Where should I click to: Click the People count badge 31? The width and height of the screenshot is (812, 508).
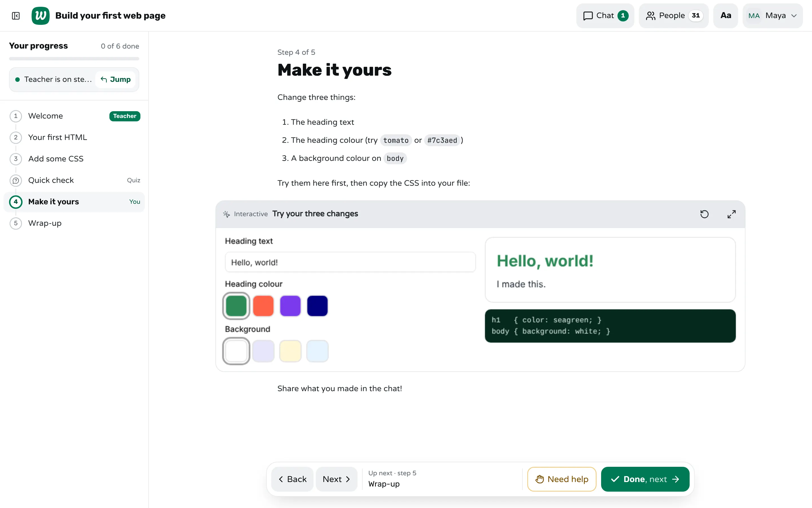696,16
